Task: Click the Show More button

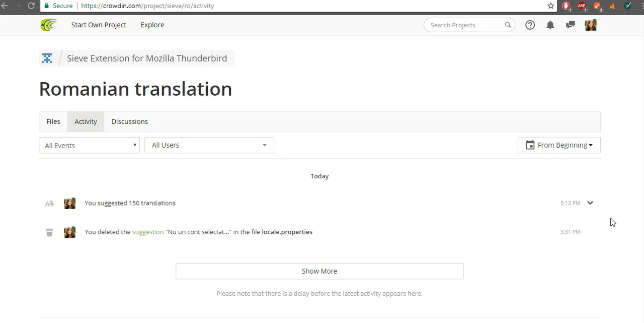Action: tap(319, 271)
